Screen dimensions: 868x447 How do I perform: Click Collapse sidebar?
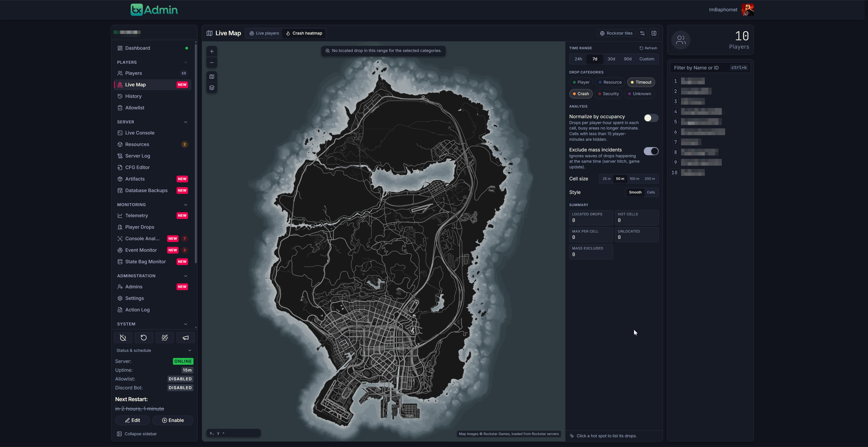pyautogui.click(x=137, y=434)
